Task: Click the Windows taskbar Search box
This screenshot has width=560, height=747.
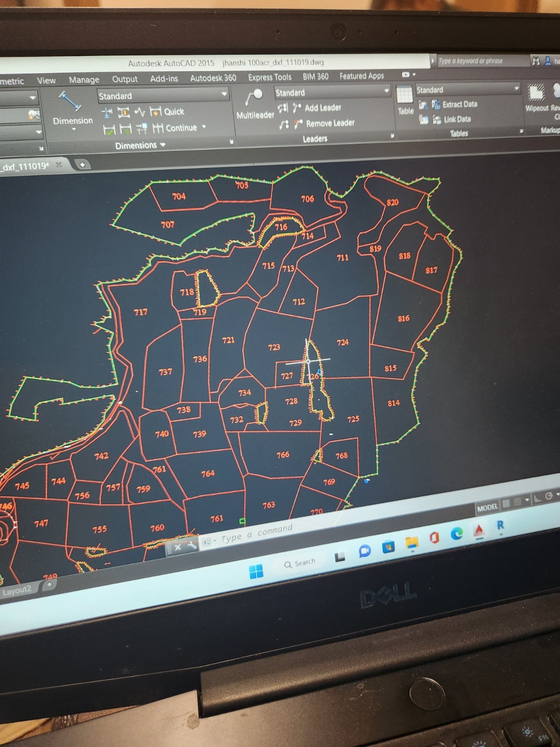Action: point(299,564)
